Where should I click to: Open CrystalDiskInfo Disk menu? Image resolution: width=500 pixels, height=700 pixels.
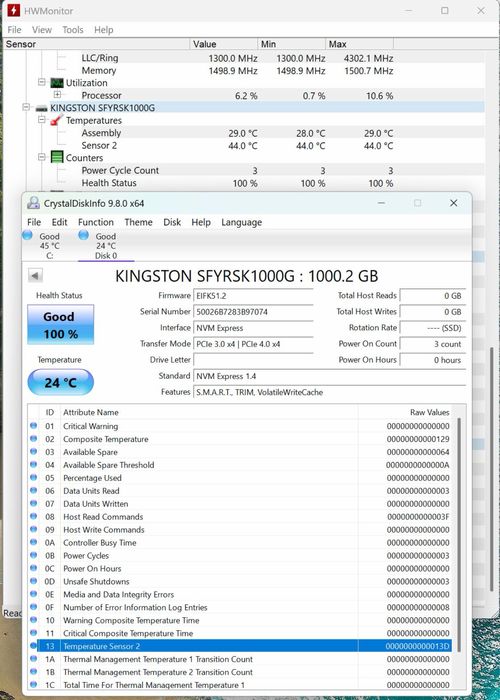click(x=172, y=222)
